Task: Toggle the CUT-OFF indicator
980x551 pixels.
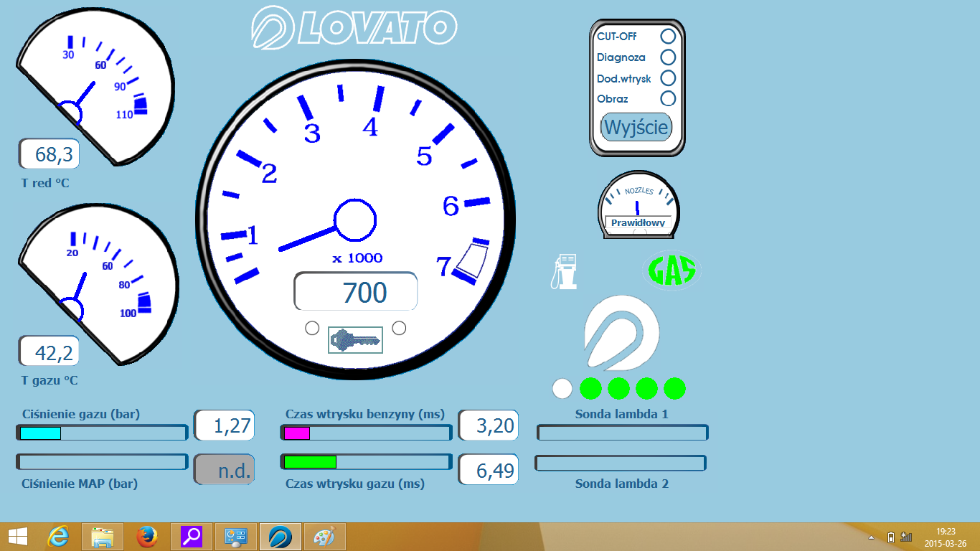Action: [667, 37]
